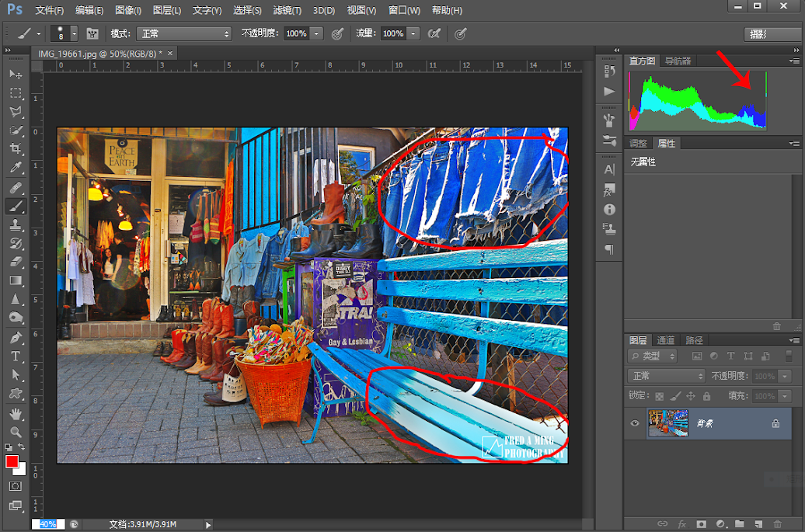Open the status bar info arrow
This screenshot has width=805, height=532.
pyautogui.click(x=208, y=524)
